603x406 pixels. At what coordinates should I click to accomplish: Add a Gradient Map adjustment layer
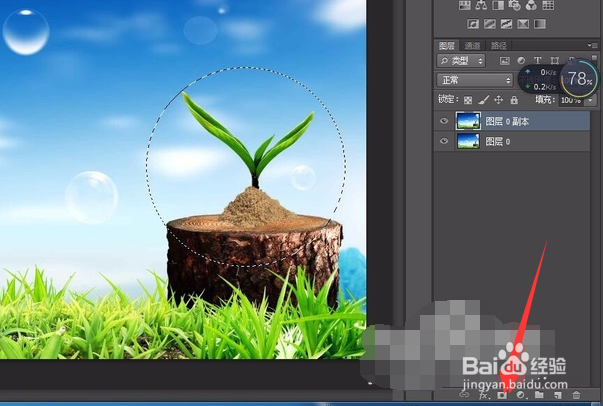(540, 24)
